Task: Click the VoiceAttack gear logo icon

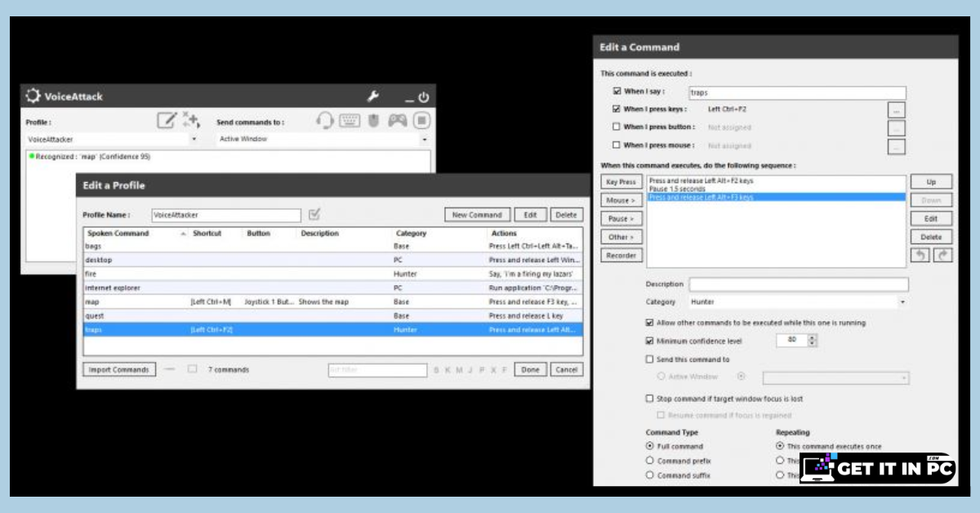Action: (33, 96)
